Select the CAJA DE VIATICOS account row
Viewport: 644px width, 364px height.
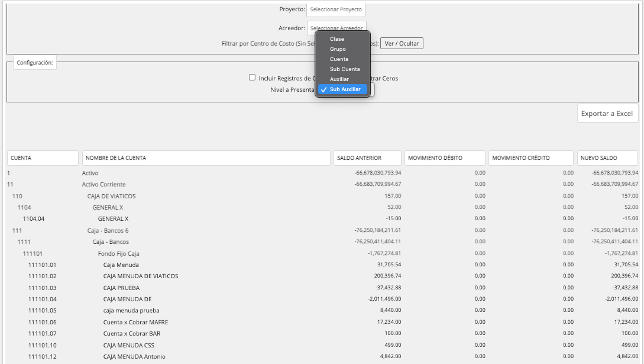pos(322,196)
